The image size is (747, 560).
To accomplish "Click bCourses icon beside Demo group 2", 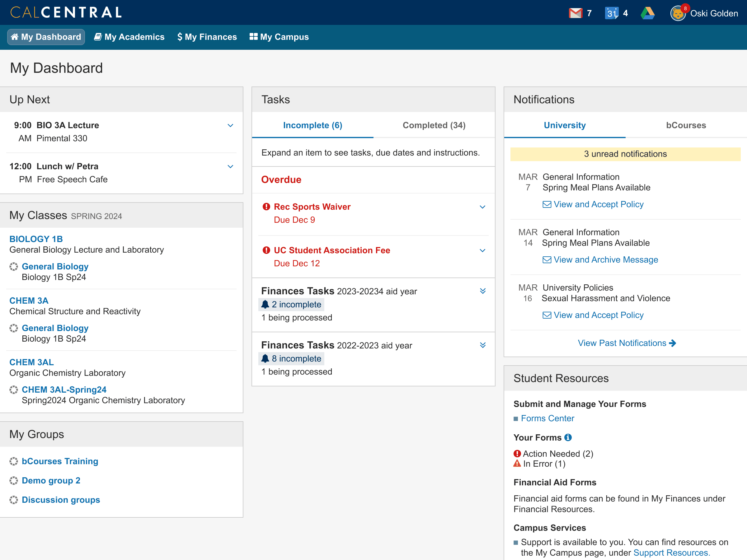I will coord(13,481).
